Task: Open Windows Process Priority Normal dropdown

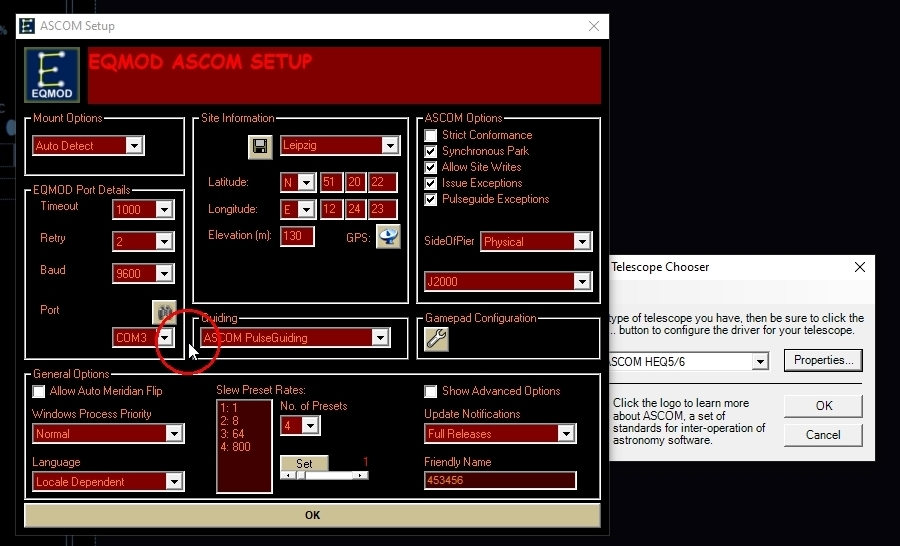Action: [174, 433]
